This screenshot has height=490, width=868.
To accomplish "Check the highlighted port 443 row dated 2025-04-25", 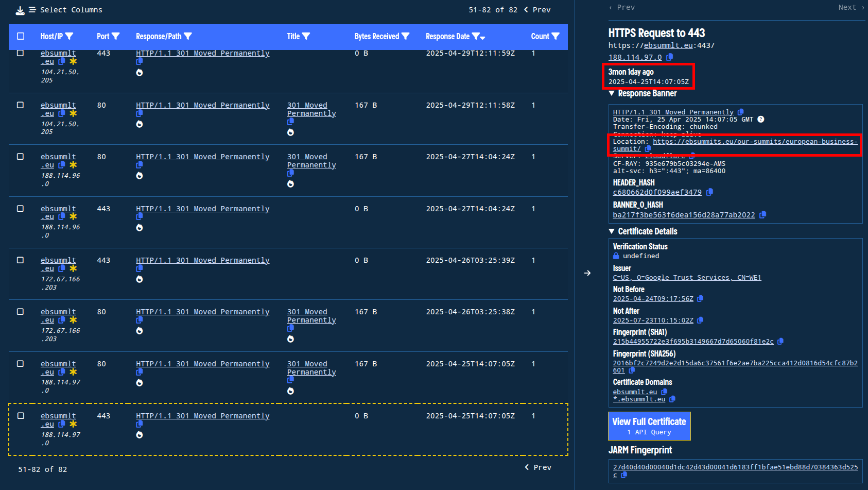I will coord(21,415).
